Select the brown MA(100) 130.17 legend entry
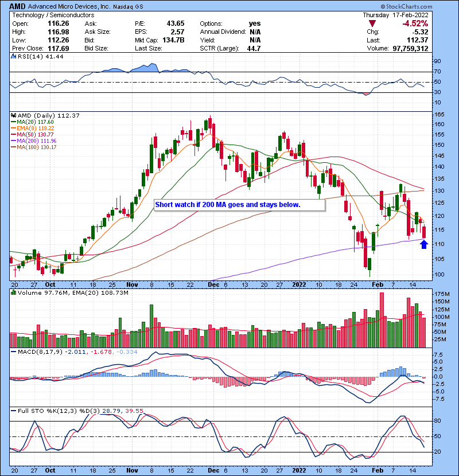 point(37,147)
